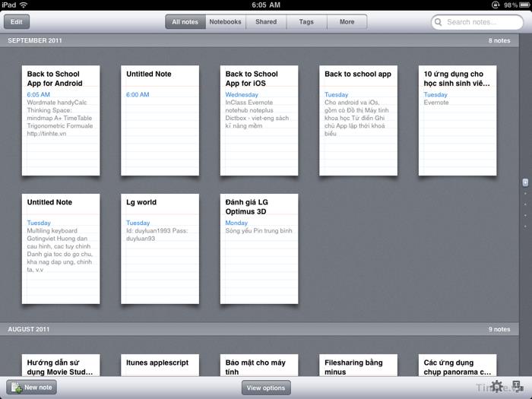Screen dimensions: 532x399
Task: Open the Untitled Note about Multiling keyboard
Action: [61, 249]
